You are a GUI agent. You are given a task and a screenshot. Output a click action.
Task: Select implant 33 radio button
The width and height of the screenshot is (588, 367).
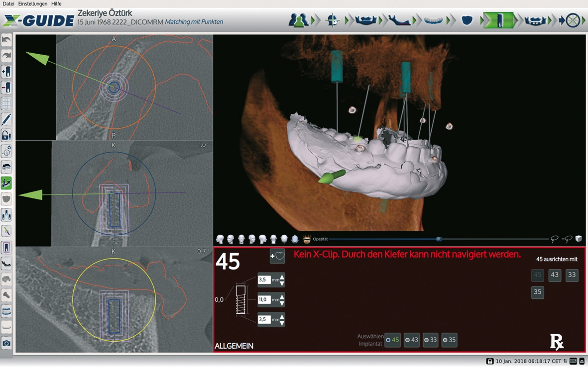click(x=430, y=340)
